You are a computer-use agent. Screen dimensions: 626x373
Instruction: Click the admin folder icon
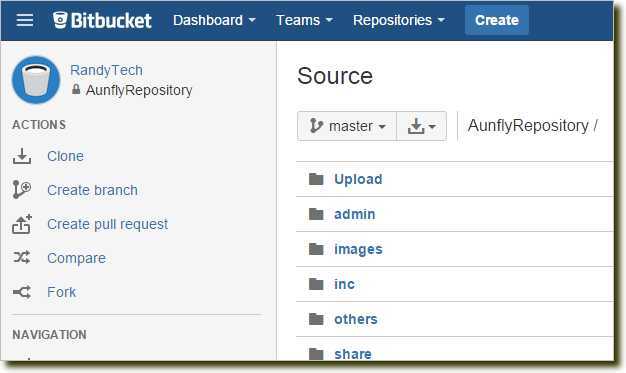[316, 214]
